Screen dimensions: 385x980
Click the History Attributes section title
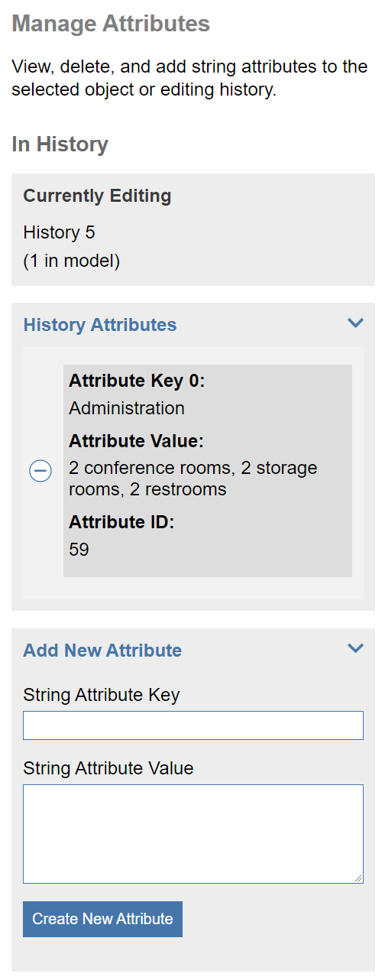coord(100,325)
